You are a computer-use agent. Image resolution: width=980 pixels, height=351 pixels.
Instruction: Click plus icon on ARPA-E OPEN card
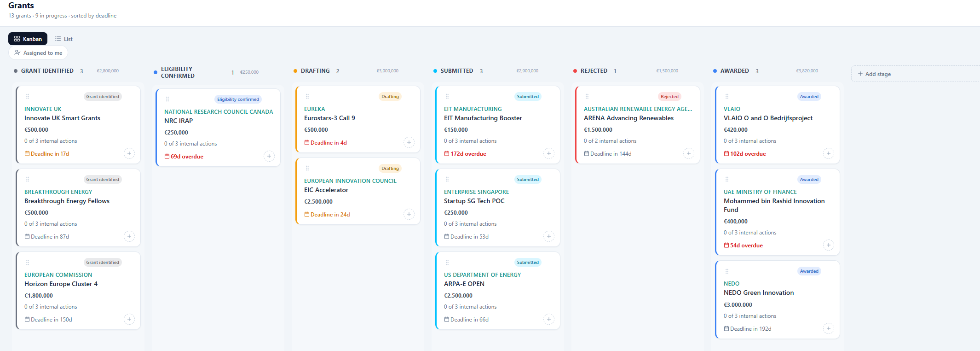tap(549, 319)
